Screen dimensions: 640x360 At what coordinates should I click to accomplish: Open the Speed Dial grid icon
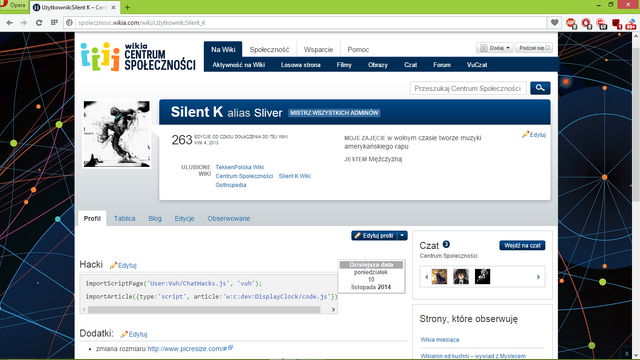point(54,23)
